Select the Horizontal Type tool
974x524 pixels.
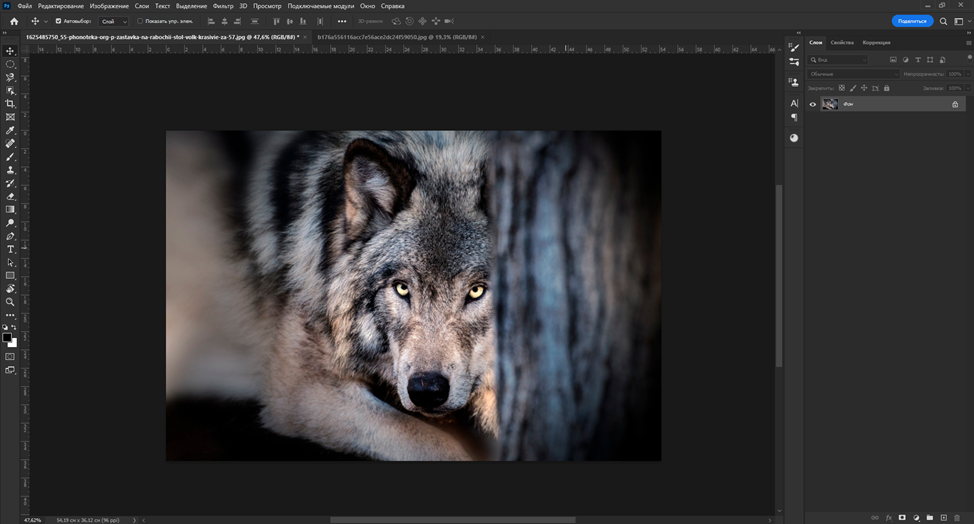(10, 250)
